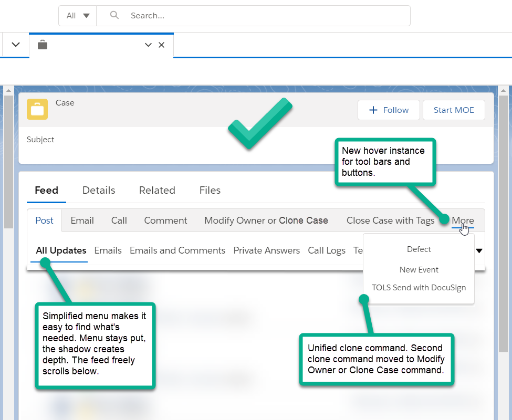
Task: Choose Modify Owner or Clone Case action
Action: pyautogui.click(x=266, y=220)
